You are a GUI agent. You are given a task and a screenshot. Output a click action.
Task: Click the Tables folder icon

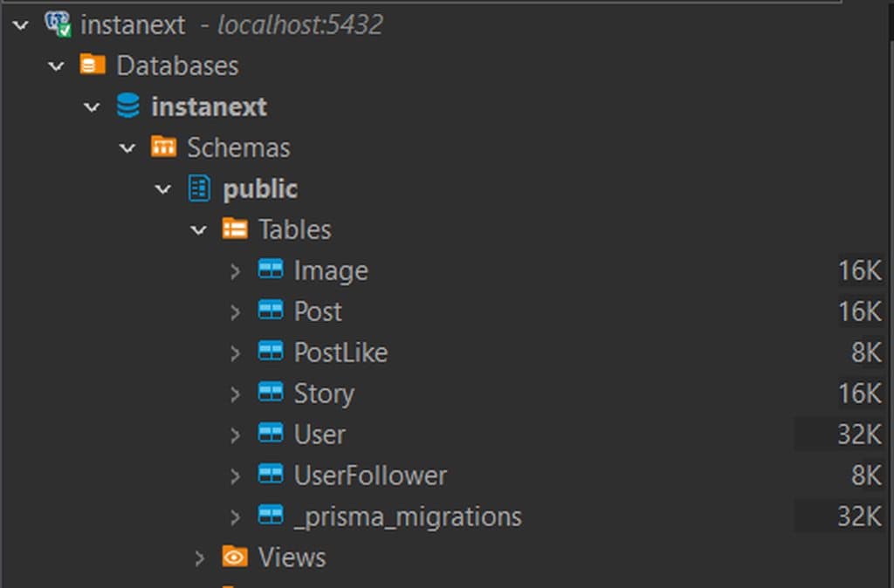(234, 229)
